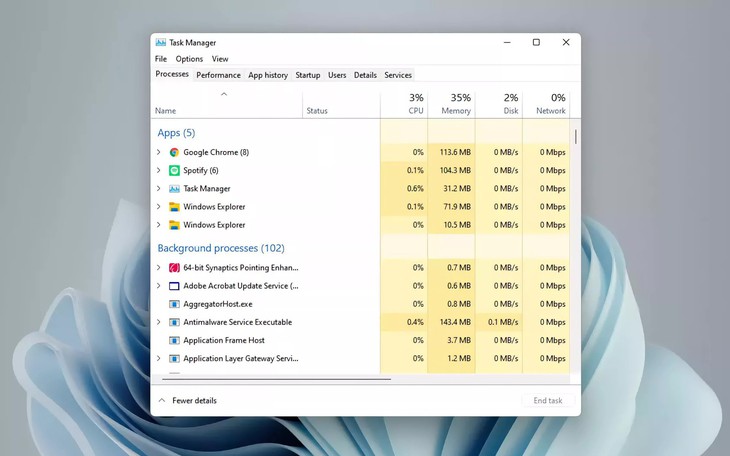Expand the Antimalware Service Executable row
Image resolution: width=730 pixels, height=456 pixels.
tap(159, 322)
